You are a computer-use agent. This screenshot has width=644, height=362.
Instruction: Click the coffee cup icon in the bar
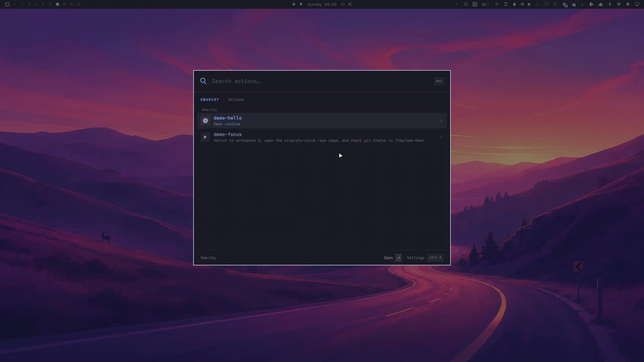tap(301, 4)
